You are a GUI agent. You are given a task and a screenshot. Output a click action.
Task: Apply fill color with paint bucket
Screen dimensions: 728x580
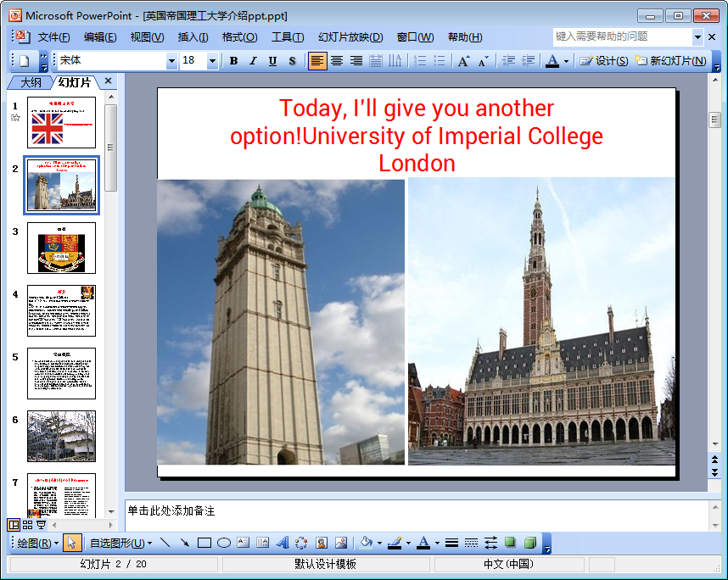pyautogui.click(x=367, y=543)
